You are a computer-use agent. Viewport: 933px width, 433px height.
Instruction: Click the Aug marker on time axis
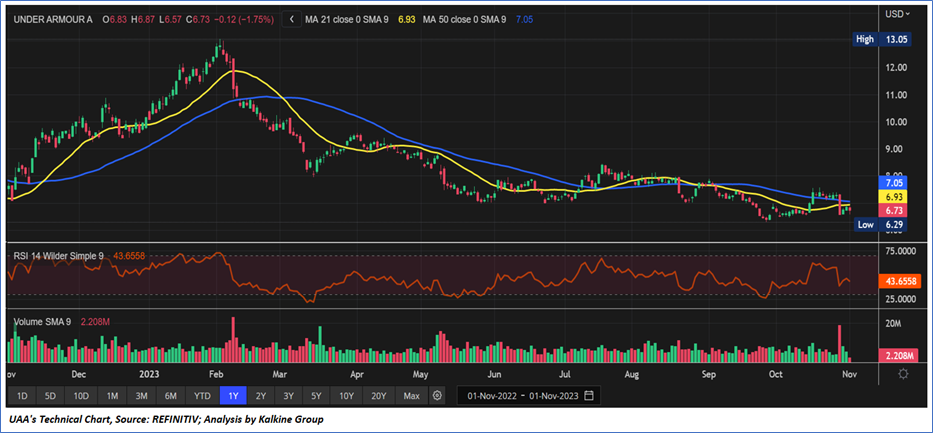[x=632, y=375]
